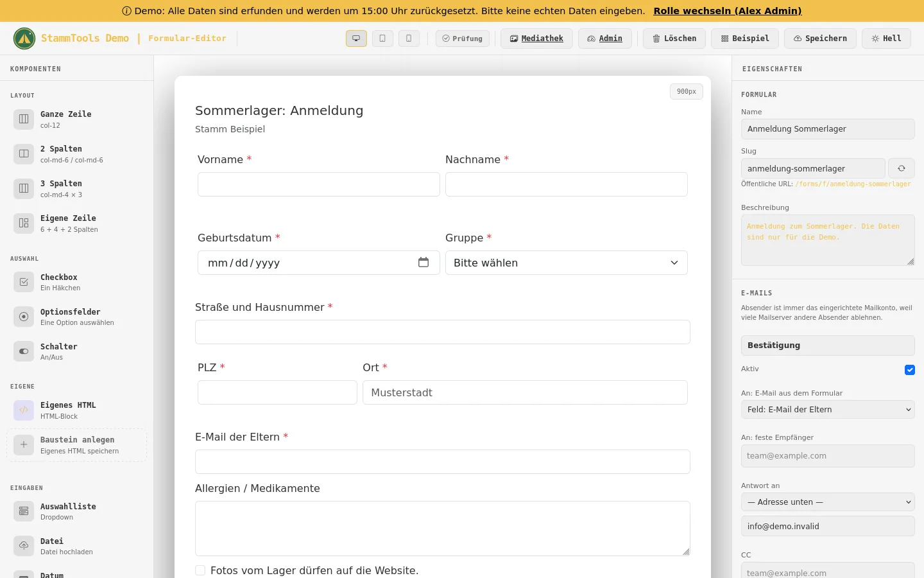Click into the Beschreibung text area
The width and height of the screenshot is (924, 578).
point(828,240)
